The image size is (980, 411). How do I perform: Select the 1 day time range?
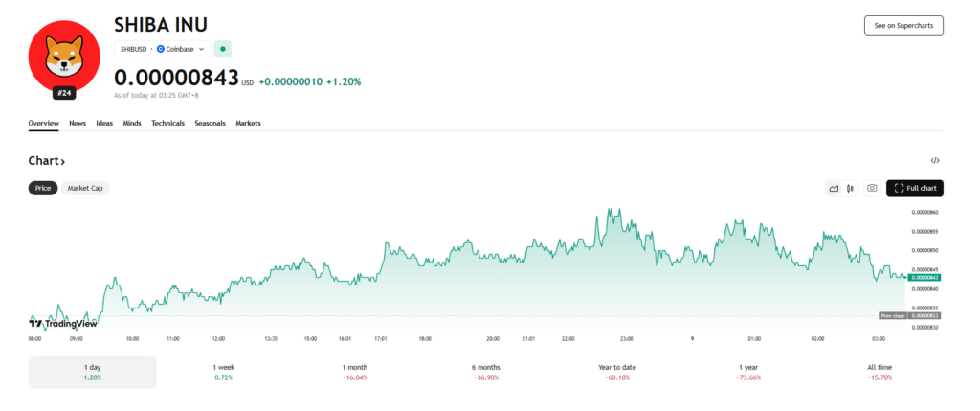tap(92, 373)
